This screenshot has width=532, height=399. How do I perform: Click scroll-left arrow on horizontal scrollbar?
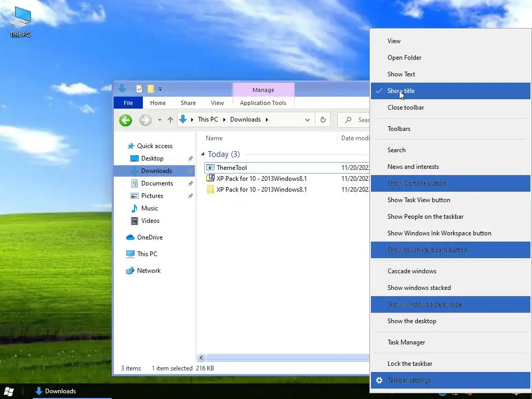(x=201, y=357)
